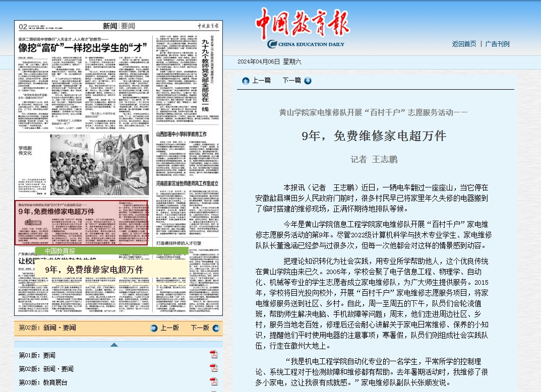
Task: Collapse page list using the up triangle
Action: pyautogui.click(x=114, y=345)
